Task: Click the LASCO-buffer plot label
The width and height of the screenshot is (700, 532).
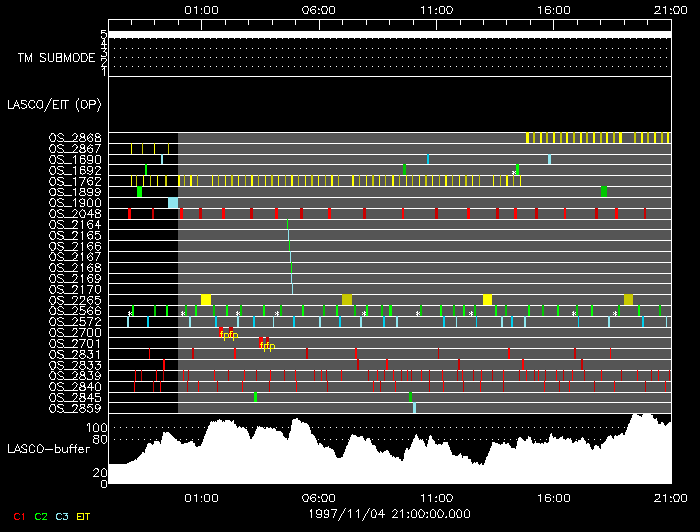Action: [x=49, y=448]
